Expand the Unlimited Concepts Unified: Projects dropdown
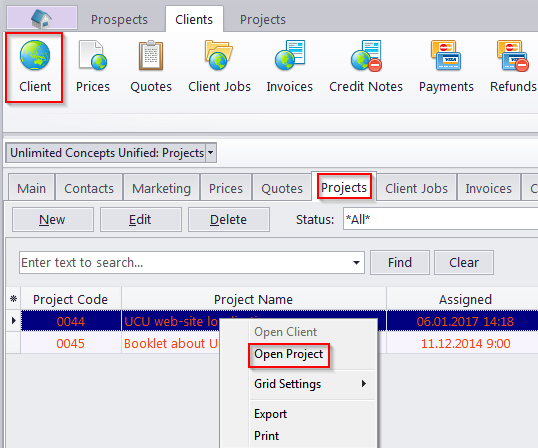This screenshot has height=448, width=538. [x=211, y=153]
